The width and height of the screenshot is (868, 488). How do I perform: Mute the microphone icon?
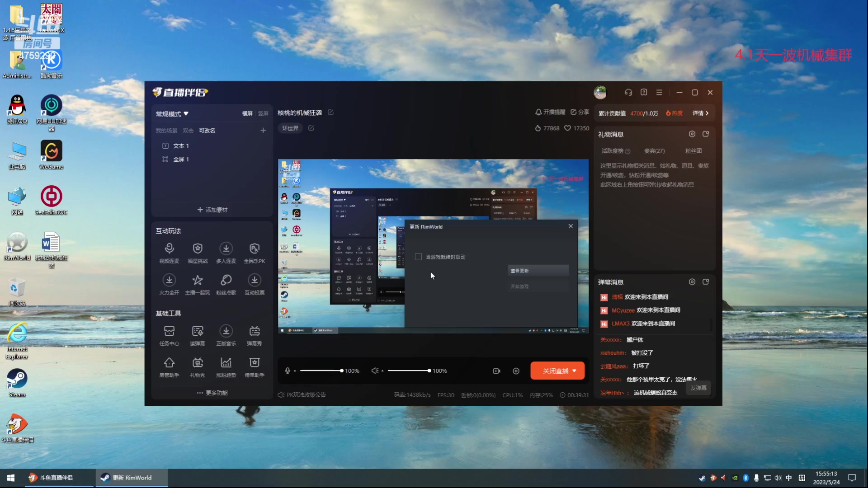pos(288,371)
